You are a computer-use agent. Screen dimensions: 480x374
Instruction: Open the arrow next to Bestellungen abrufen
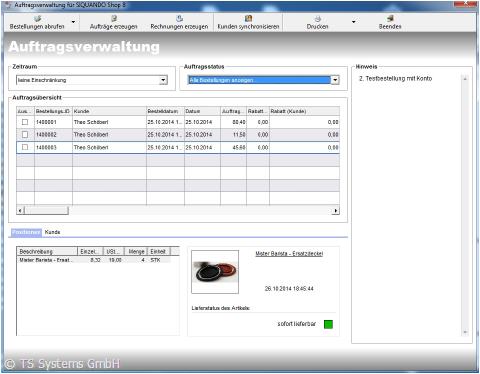(x=73, y=22)
